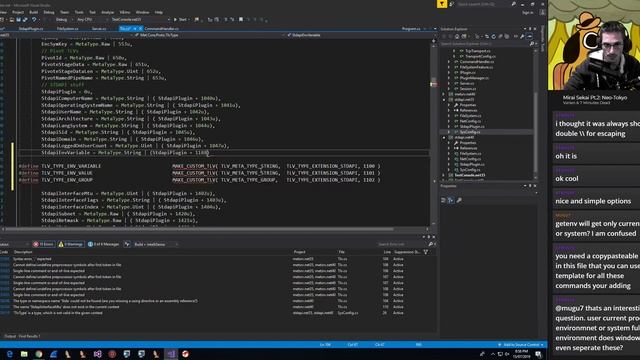Viewport: 640px width, 360px height.
Task: Toggle the Messages filter button
Action: click(103, 244)
